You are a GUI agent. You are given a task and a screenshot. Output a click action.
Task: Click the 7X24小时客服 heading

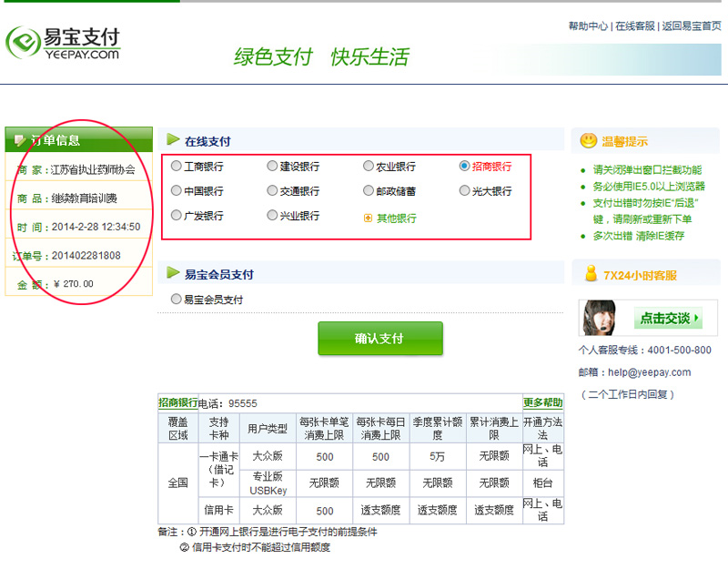click(x=640, y=276)
